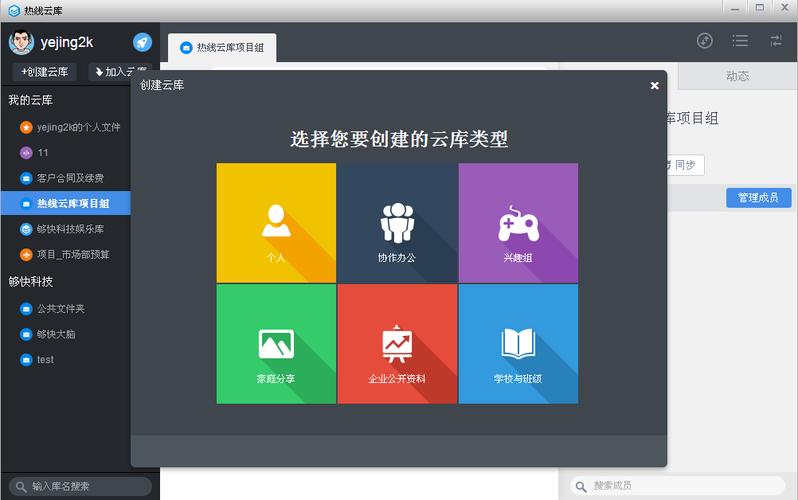This screenshot has width=798, height=500.
Task: Click the +创建云库 button
Action: [x=45, y=72]
